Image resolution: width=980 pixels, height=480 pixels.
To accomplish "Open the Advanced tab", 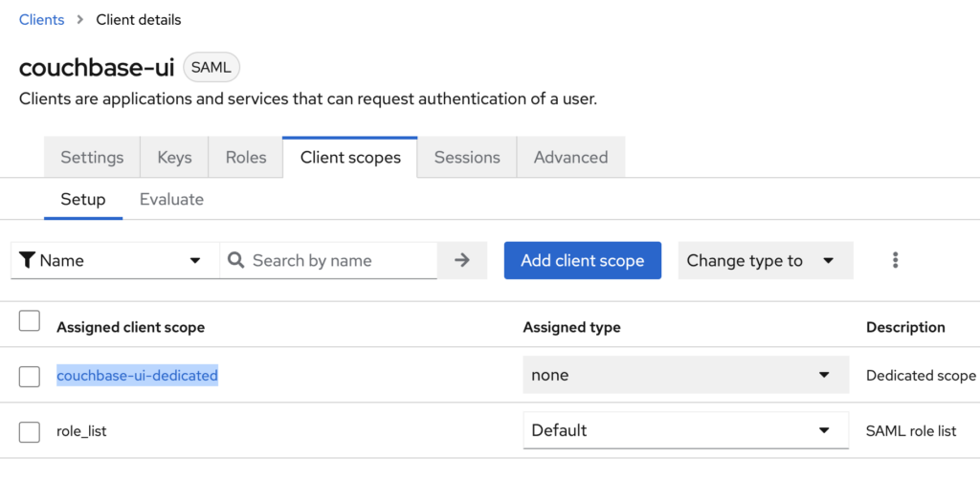I will [x=570, y=158].
